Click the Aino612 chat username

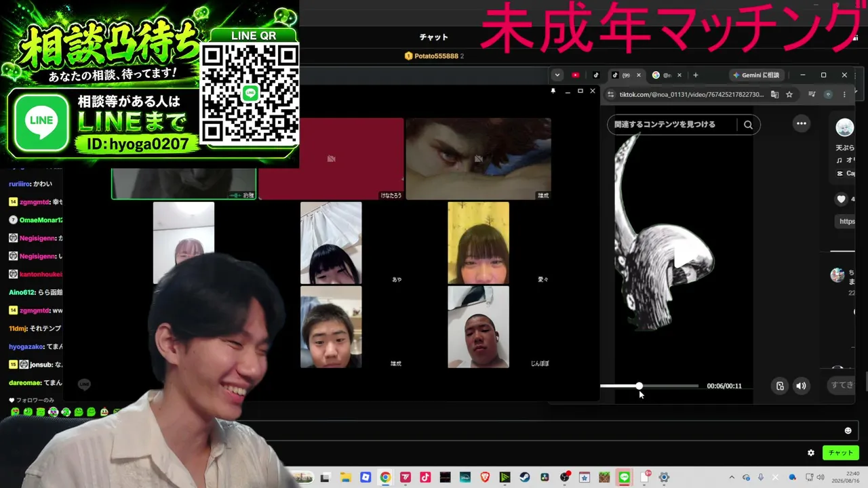(x=20, y=292)
